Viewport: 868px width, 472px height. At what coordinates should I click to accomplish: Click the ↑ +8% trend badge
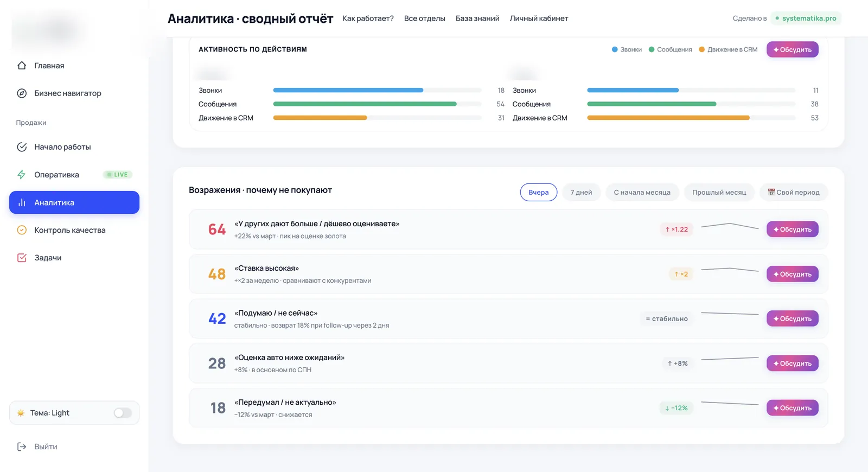(678, 363)
